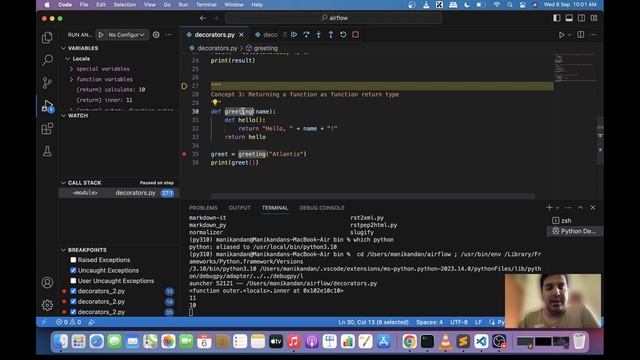Open the Terminal menu in menu bar
This screenshot has height=360, width=640.
(x=206, y=5)
